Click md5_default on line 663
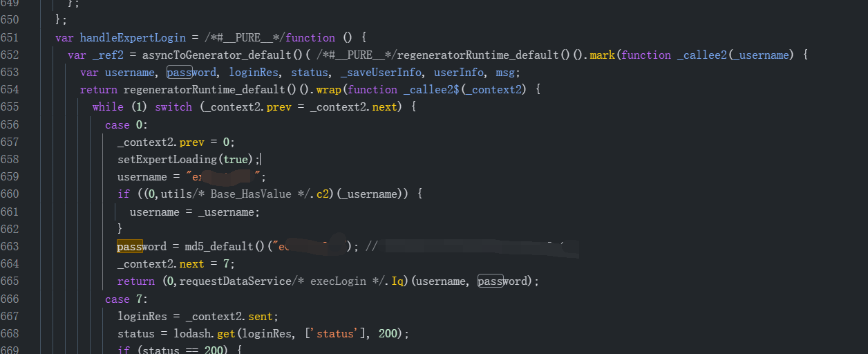 219,246
